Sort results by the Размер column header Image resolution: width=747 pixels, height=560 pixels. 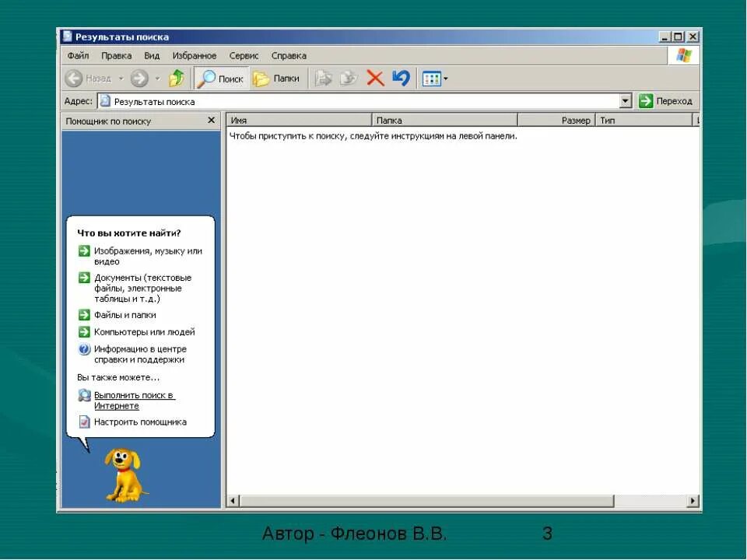point(577,120)
